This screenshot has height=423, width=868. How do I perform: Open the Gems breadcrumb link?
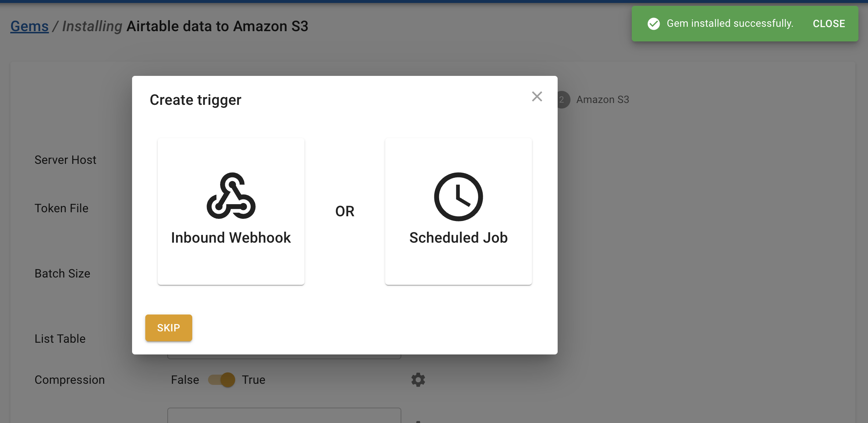point(29,26)
